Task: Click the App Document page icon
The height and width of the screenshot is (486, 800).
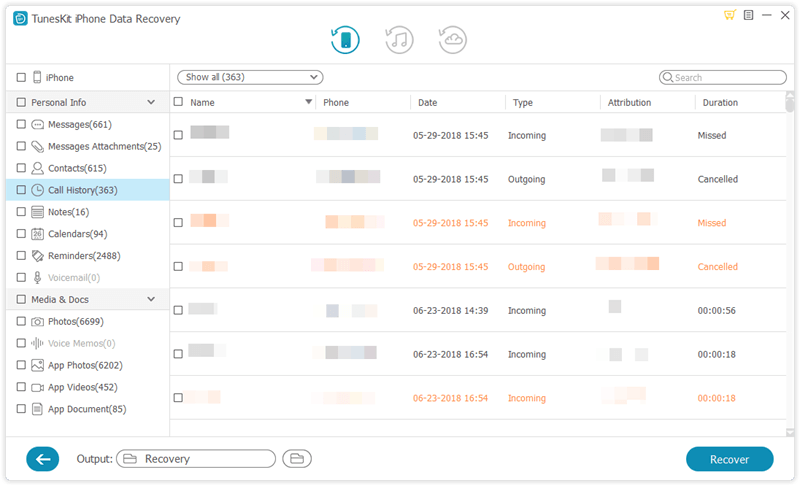Action: coord(37,409)
